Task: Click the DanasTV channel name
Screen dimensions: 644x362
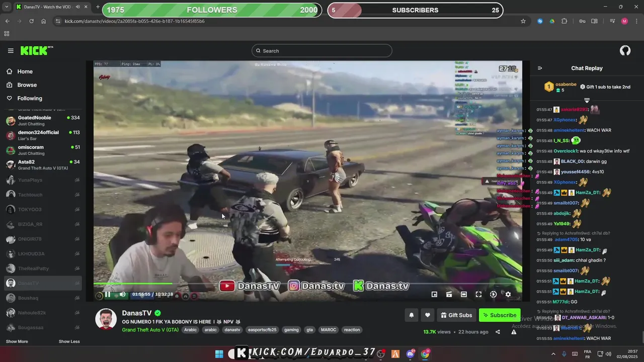Action: click(136, 313)
